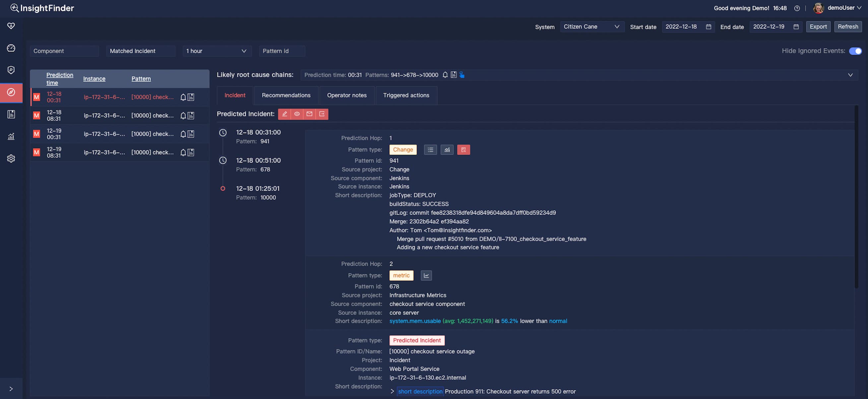This screenshot has height=399, width=868.
Task: Open the help question mark icon
Action: point(797,8)
